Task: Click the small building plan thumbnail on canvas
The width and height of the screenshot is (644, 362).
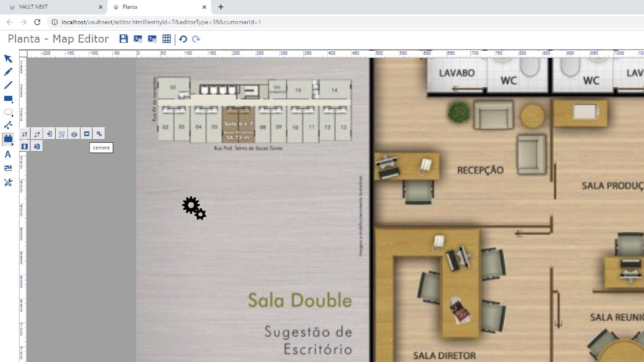Action: [253, 113]
